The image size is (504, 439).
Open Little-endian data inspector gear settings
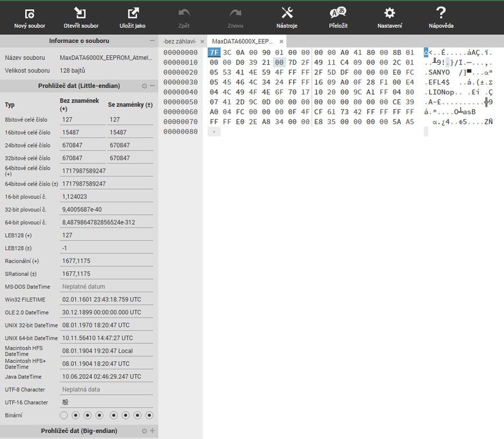pyautogui.click(x=144, y=86)
